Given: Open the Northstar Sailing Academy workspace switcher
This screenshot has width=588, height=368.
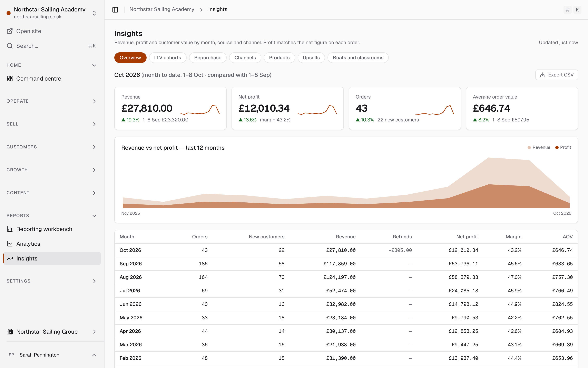Looking at the screenshot, I should coord(52,13).
